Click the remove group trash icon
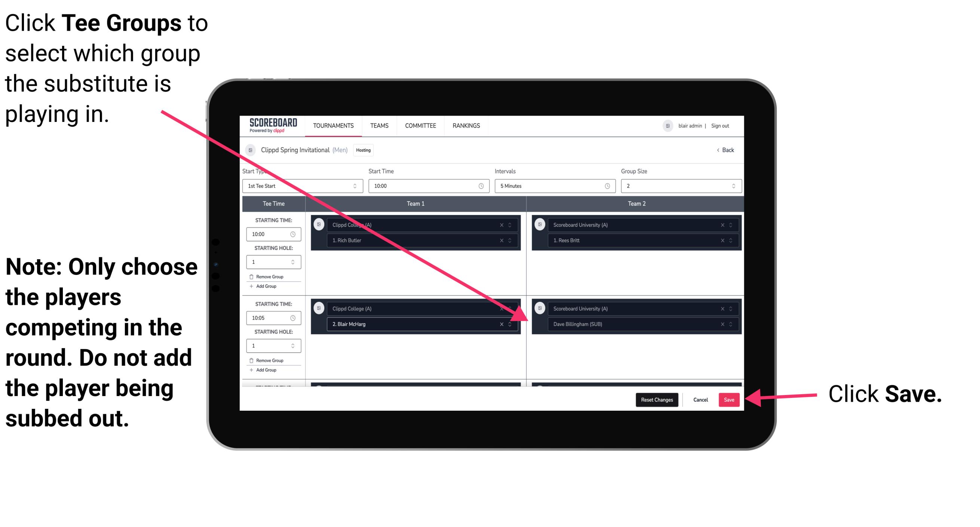Viewport: 980px width, 527px height. [254, 277]
